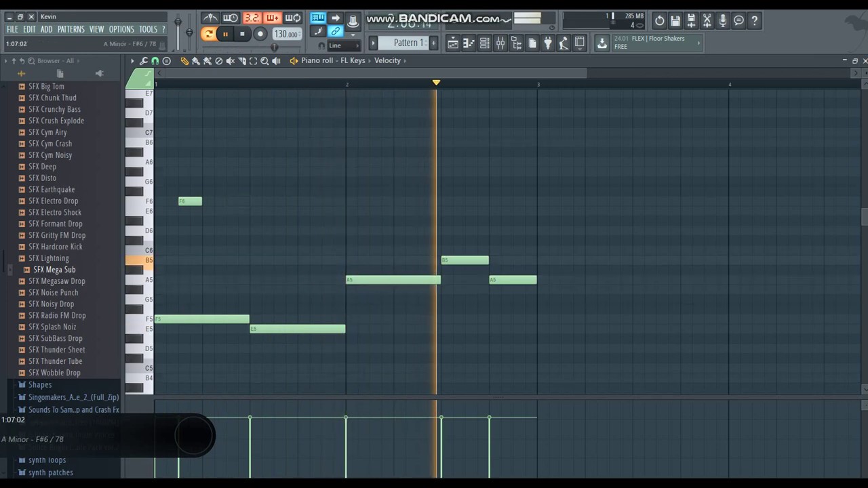Select the Draw pencil tool
This screenshot has width=868, height=488.
tap(184, 61)
